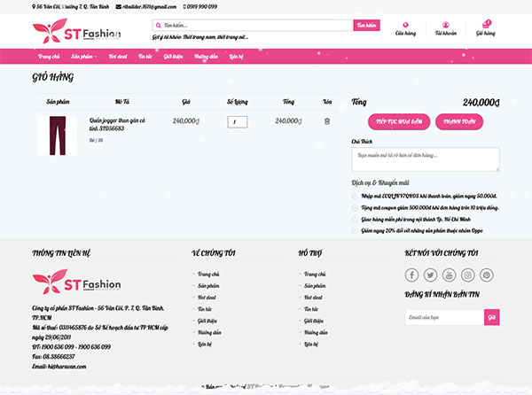Open the YouTube social icon
Image resolution: width=532 pixels, height=395 pixels.
click(449, 275)
